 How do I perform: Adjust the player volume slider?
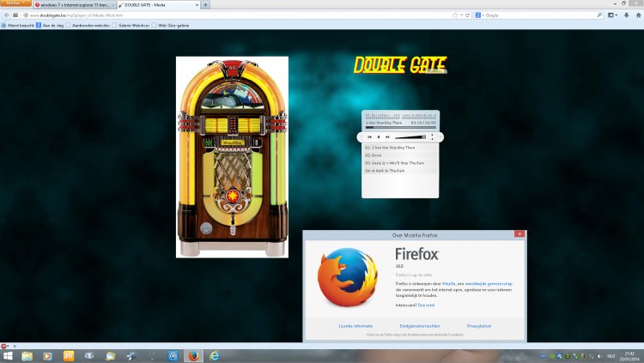(x=410, y=136)
